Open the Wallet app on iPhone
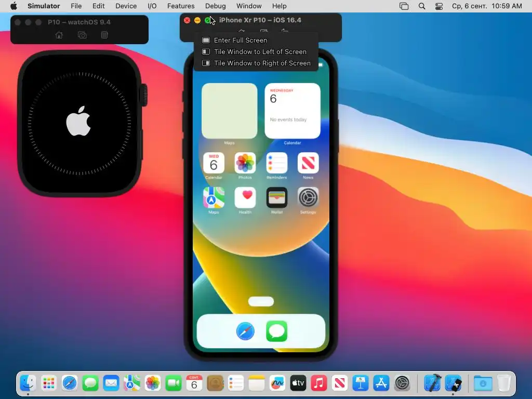 point(277,197)
